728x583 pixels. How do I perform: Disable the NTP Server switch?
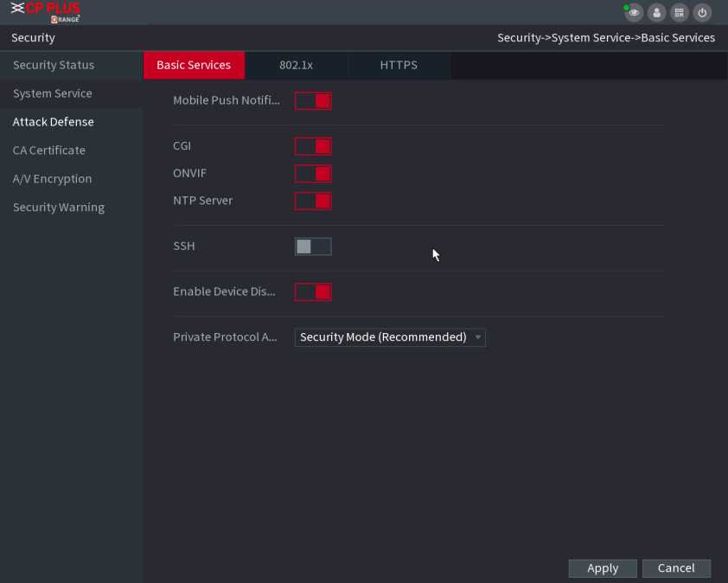pyautogui.click(x=313, y=201)
